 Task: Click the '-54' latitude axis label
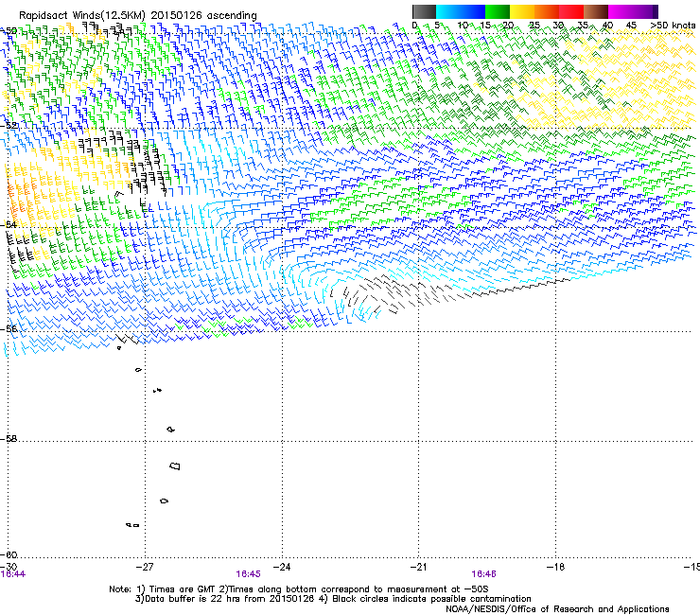click(x=9, y=224)
